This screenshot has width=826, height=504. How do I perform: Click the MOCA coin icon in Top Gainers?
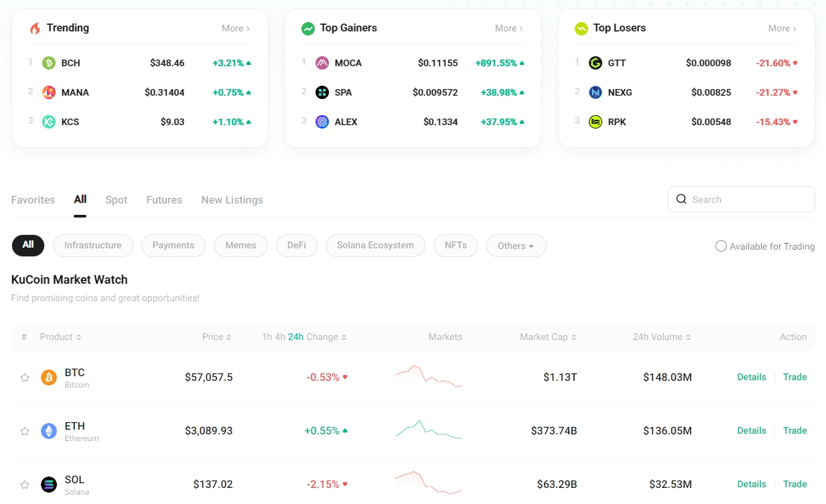[322, 63]
